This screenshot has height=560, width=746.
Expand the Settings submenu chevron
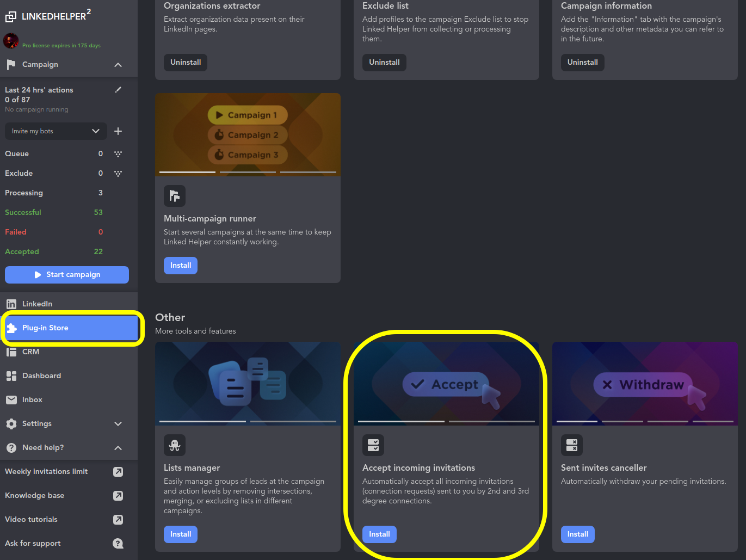coord(118,424)
